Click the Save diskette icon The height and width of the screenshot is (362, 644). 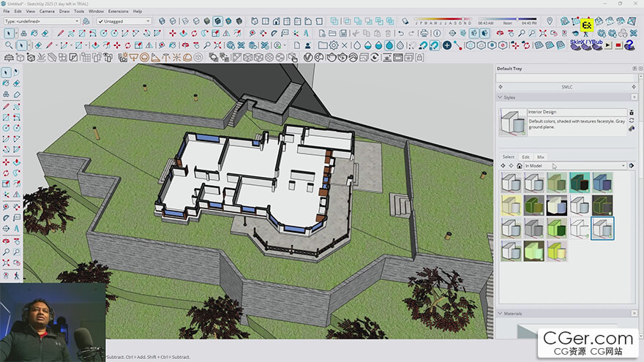click(x=343, y=33)
